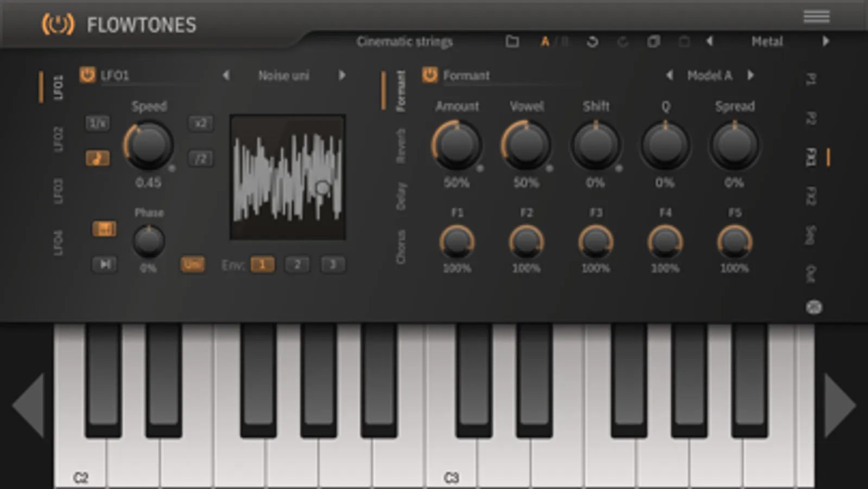Click the F3 formant level knob
868x489 pixels.
596,242
